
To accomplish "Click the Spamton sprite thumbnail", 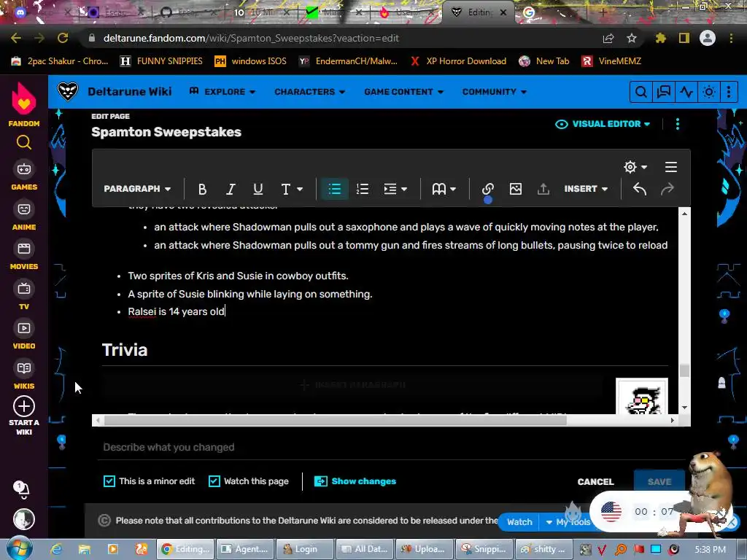I will pyautogui.click(x=642, y=397).
